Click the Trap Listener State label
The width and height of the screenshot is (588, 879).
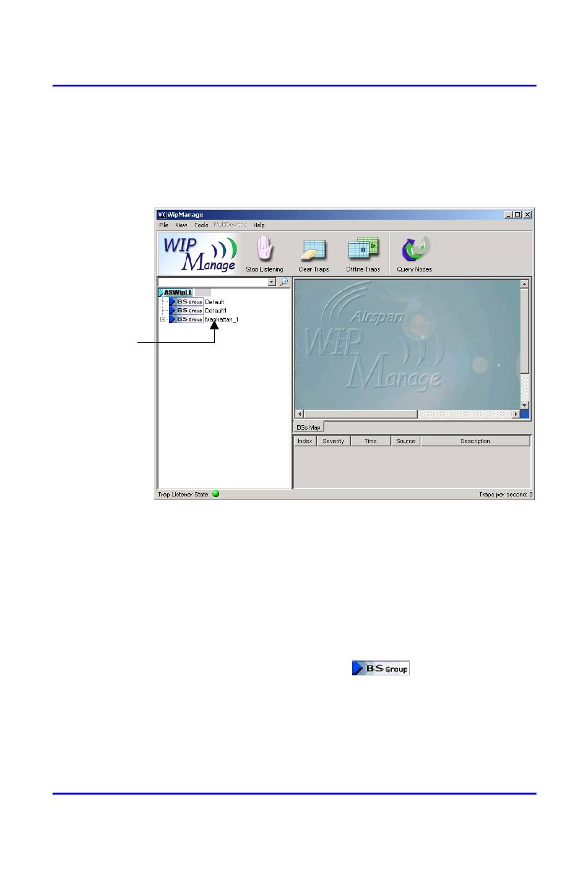coord(183,495)
